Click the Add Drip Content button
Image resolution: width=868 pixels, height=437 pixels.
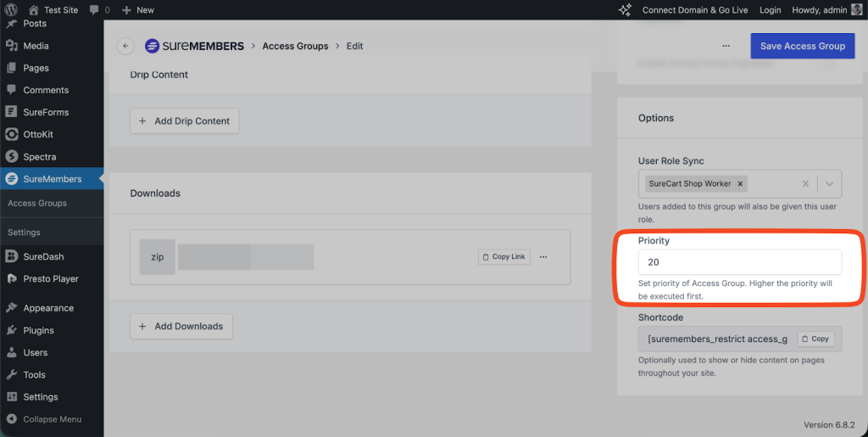(185, 121)
